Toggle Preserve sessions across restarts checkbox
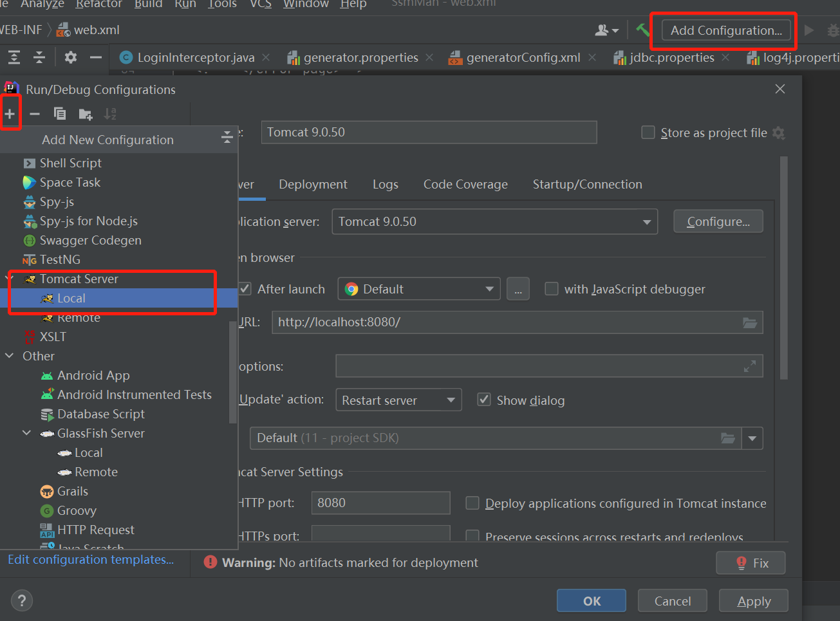Screen dimensions: 840x621 [472, 536]
